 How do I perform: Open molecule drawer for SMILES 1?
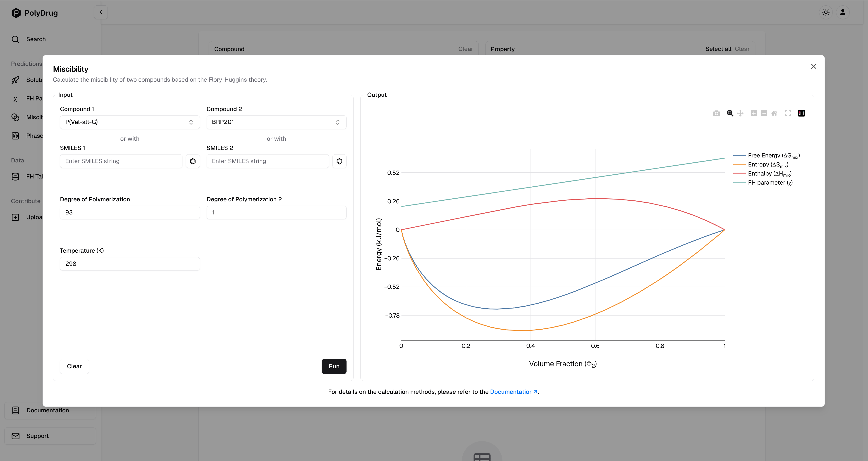coord(193,161)
